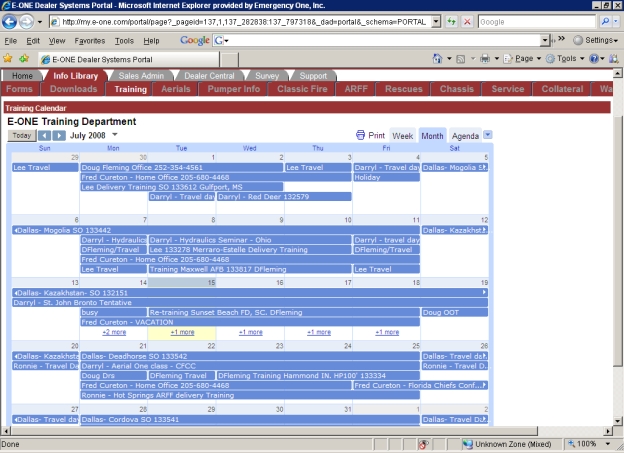This screenshot has width=624, height=453.
Task: Open 'Dallas- Cordova SO 133541' event
Action: pyautogui.click(x=250, y=419)
